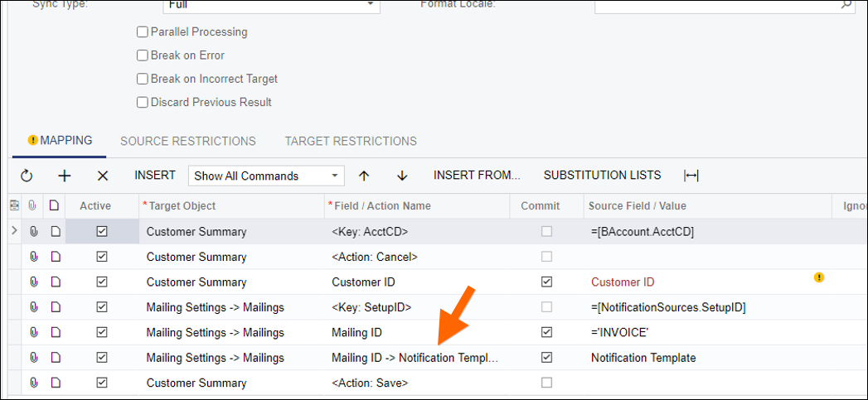
Task: Open Substitution Lists
Action: 602,176
